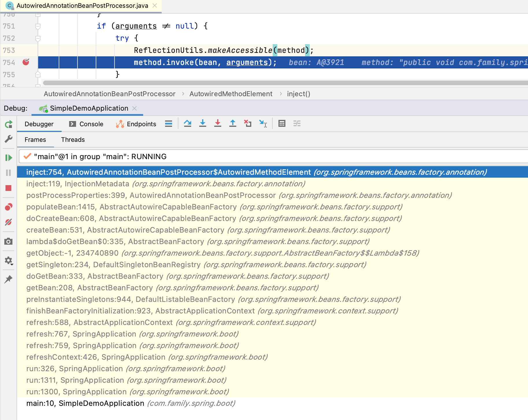Click the Pin Tab icon

pos(9,279)
